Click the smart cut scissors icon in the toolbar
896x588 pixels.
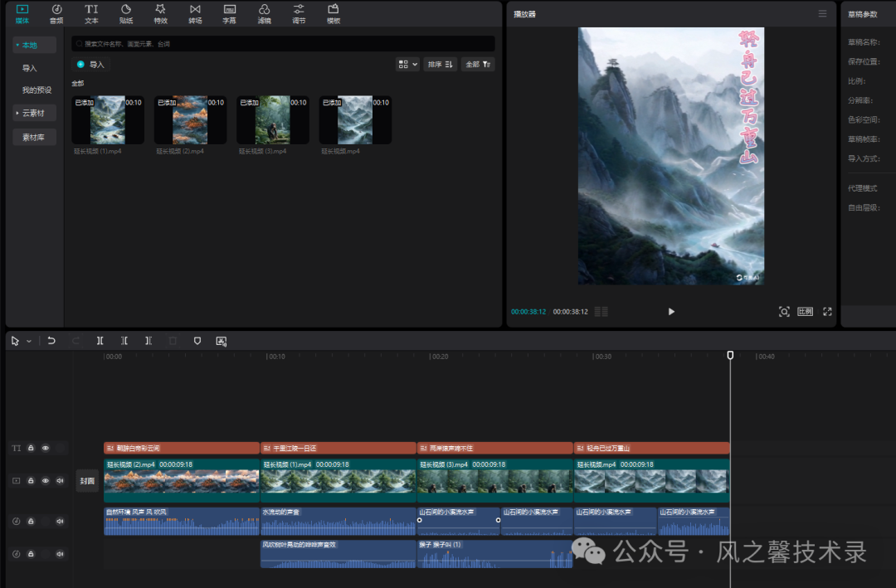coord(222,341)
